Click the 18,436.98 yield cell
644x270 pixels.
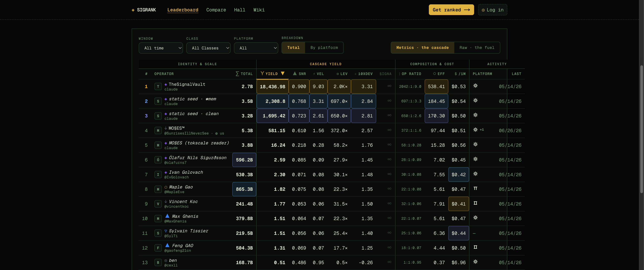[272, 86]
